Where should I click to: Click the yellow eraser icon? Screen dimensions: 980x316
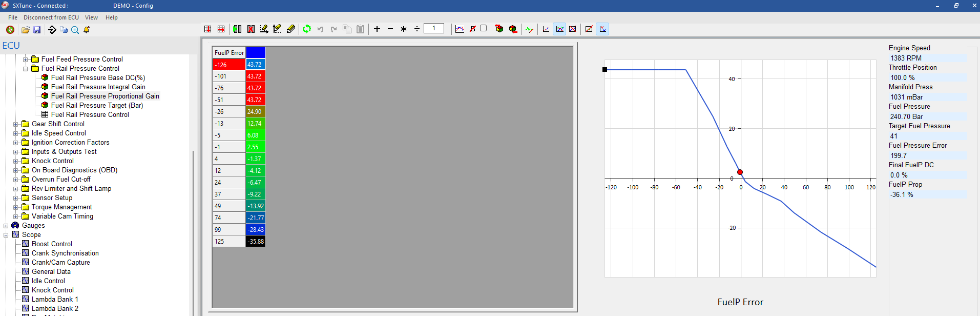(x=290, y=29)
